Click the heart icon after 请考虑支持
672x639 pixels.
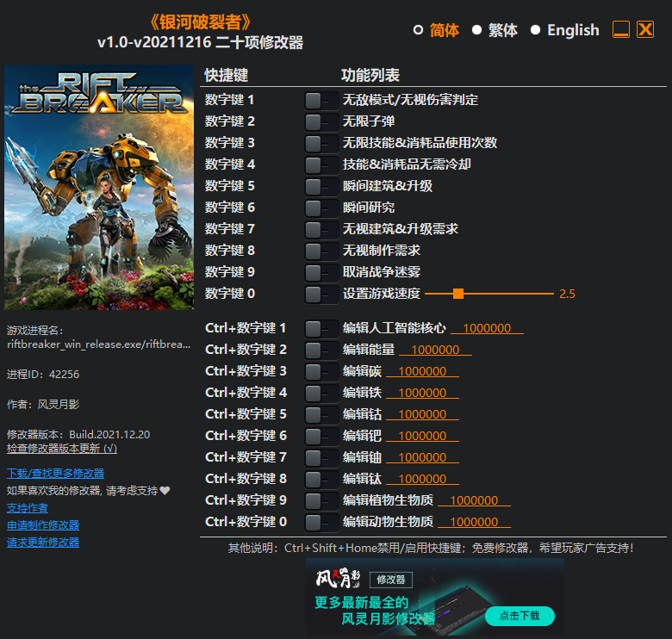click(x=165, y=490)
